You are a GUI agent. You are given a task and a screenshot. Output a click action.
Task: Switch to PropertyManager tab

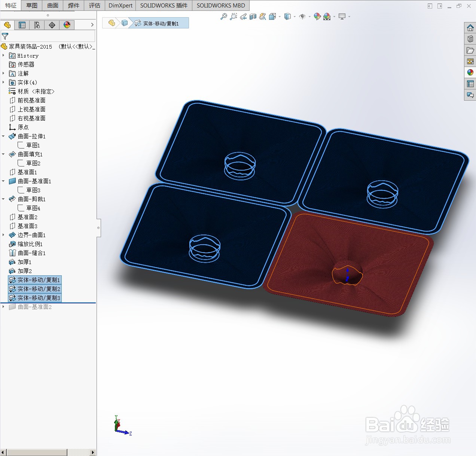tap(22, 25)
